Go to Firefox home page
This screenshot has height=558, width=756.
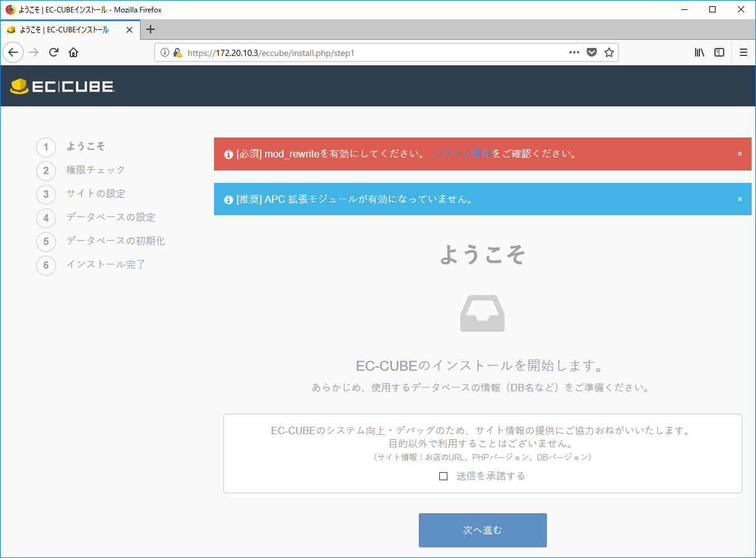coord(73,52)
